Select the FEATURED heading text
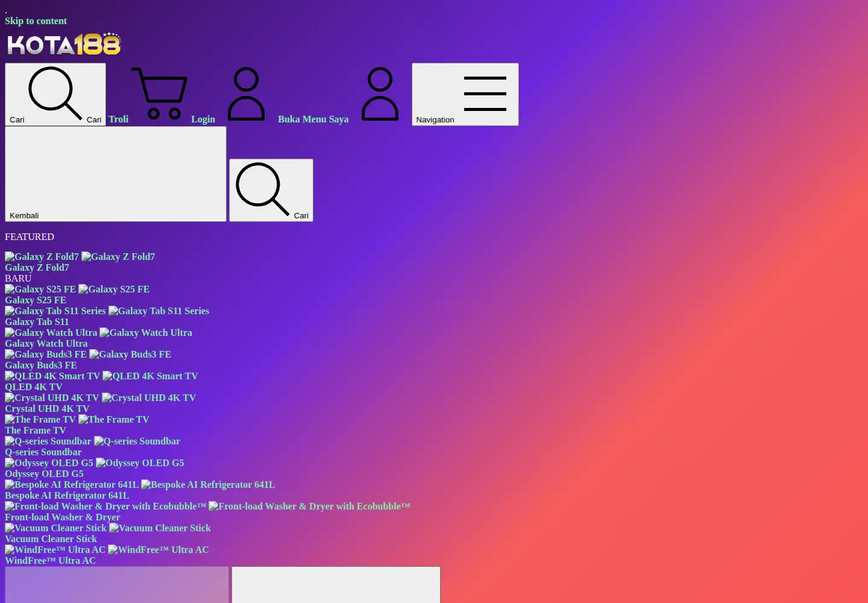Viewport: 868px width, 603px height. coord(30,237)
